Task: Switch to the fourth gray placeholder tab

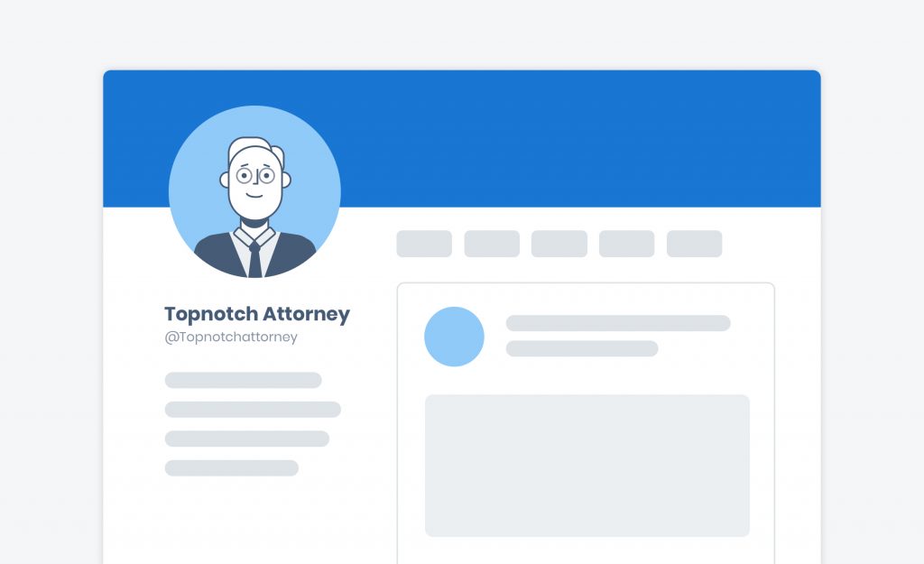Action: coord(627,244)
